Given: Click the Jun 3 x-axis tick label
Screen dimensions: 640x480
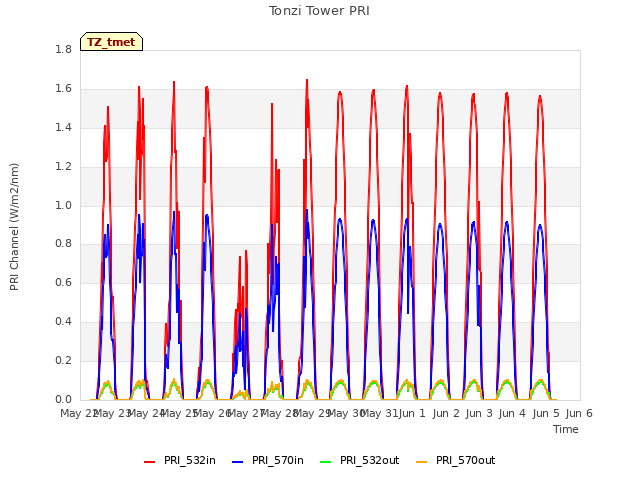Looking at the screenshot, I should pos(479,413).
